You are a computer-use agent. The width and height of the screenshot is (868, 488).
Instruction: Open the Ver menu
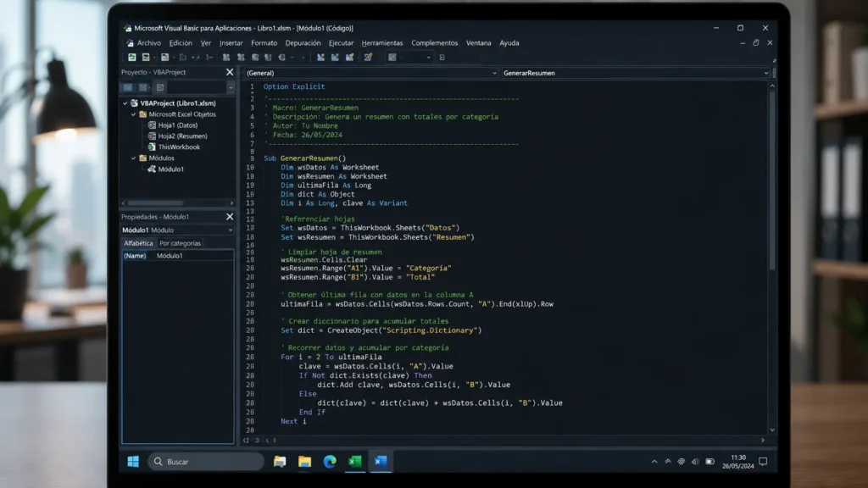tap(206, 42)
